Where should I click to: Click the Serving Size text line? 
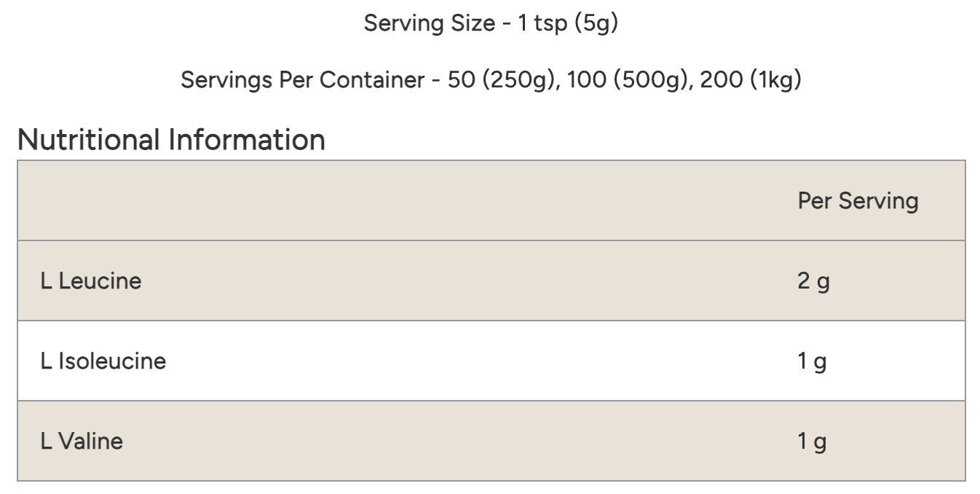click(491, 24)
